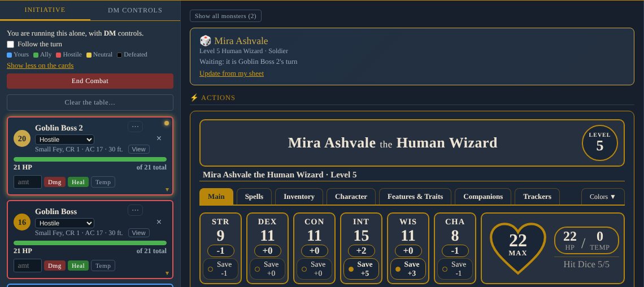Remove Goblin Boss 2 from initiative
The height and width of the screenshot is (287, 644).
pyautogui.click(x=159, y=138)
